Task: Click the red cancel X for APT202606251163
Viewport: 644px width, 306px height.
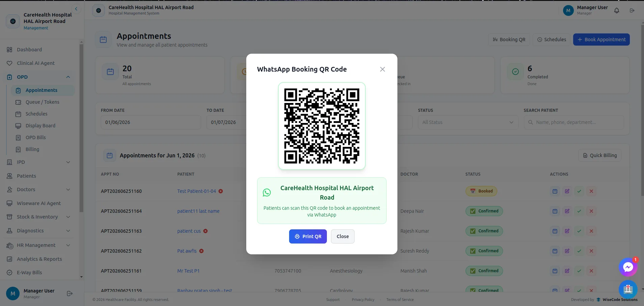Action: tap(591, 231)
